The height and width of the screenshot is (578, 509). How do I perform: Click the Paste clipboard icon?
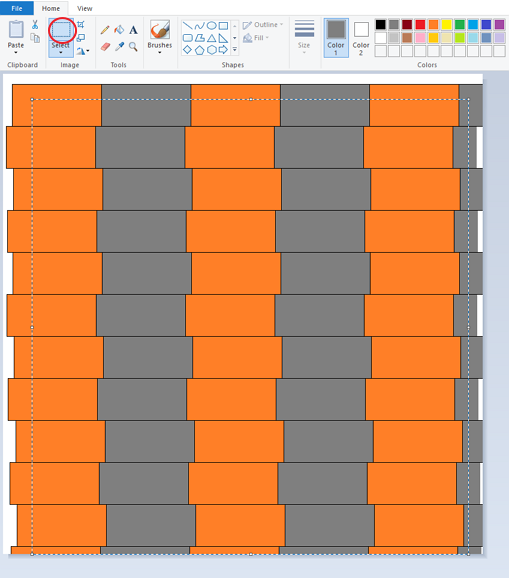point(16,29)
